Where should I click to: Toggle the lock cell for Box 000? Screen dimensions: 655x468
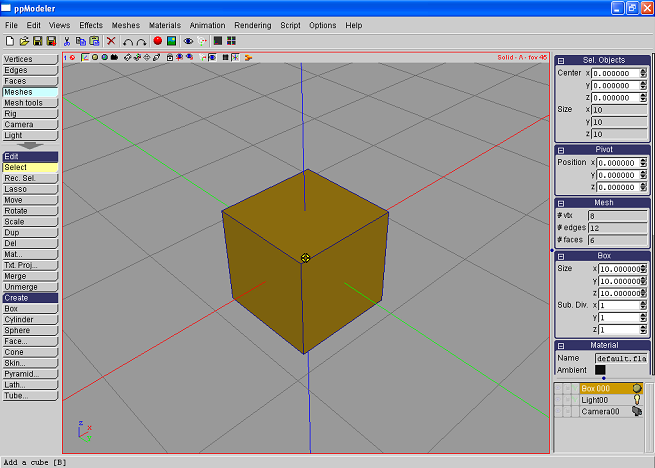click(x=567, y=388)
